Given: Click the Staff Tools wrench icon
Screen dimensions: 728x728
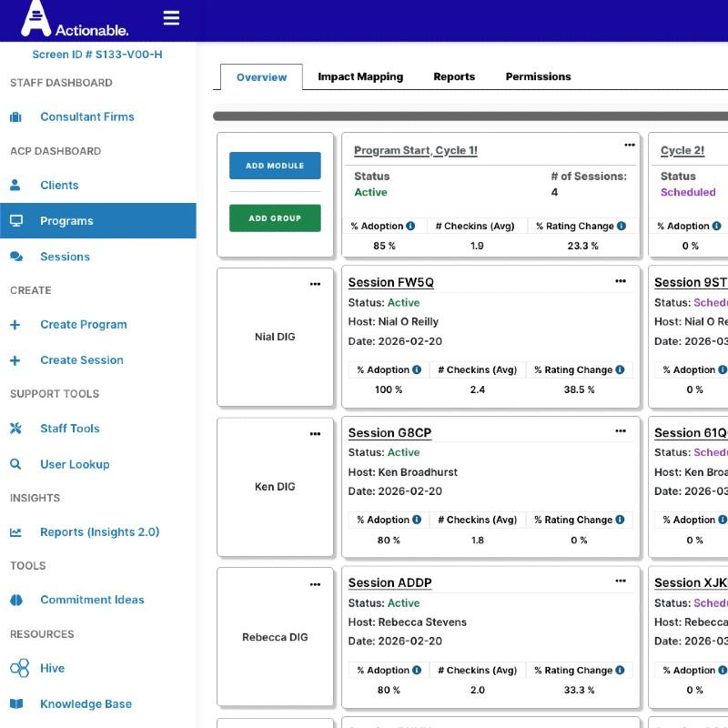Looking at the screenshot, I should point(15,428).
